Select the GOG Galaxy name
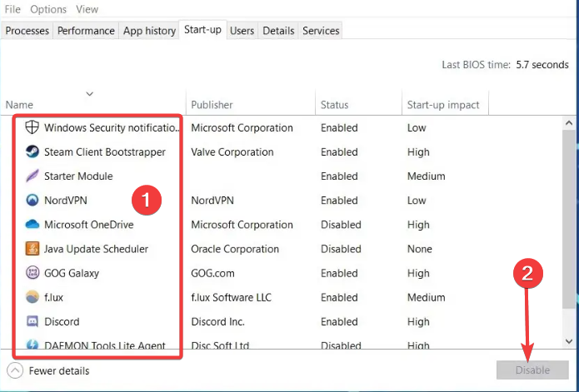 pos(72,273)
